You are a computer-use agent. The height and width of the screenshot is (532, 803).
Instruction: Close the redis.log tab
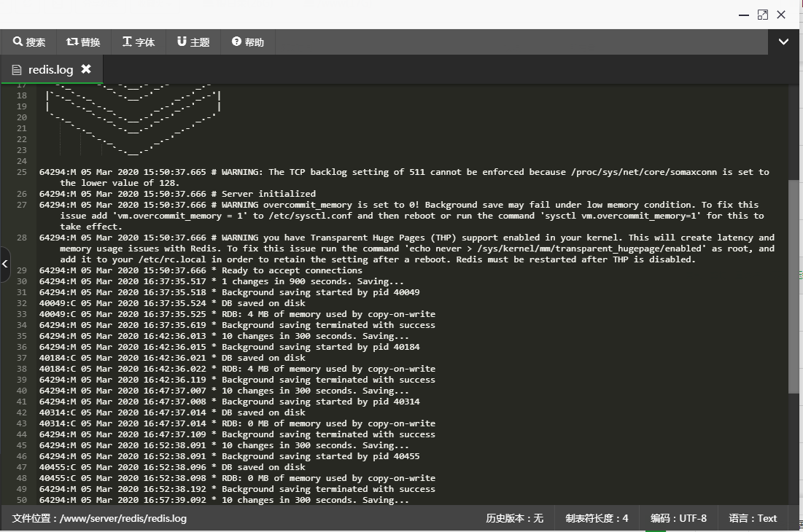(86, 69)
